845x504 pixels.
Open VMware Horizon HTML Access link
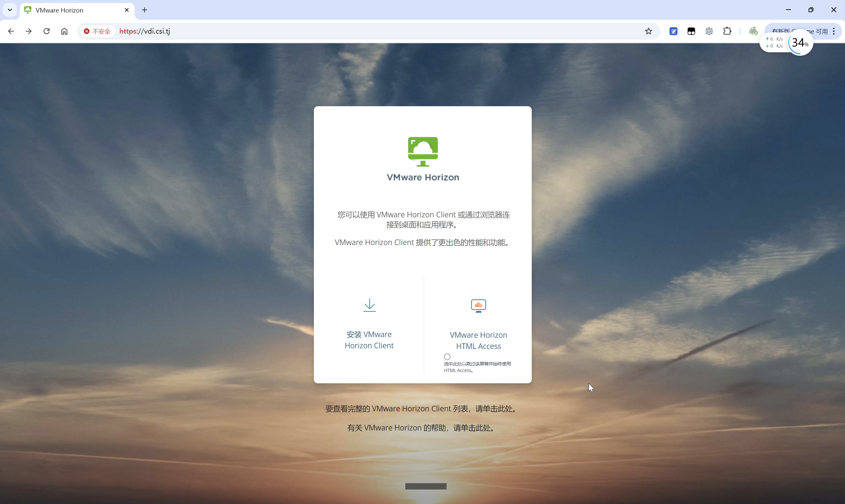tap(478, 340)
